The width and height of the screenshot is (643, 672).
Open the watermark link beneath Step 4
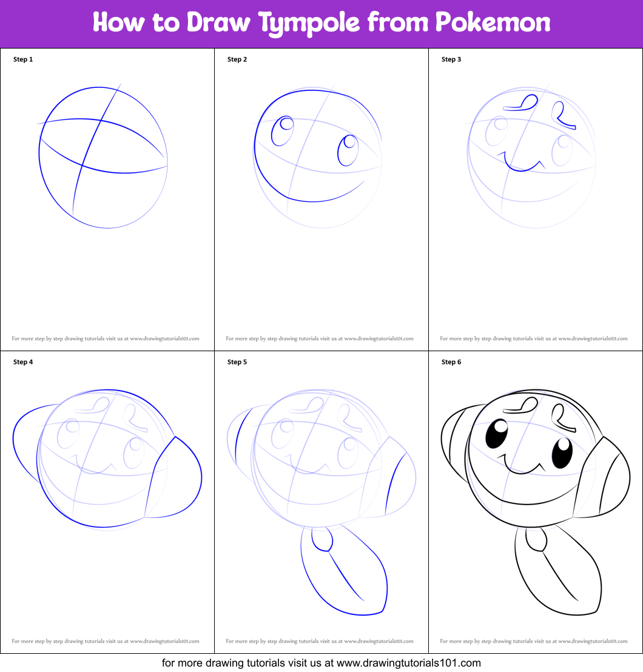tap(106, 641)
